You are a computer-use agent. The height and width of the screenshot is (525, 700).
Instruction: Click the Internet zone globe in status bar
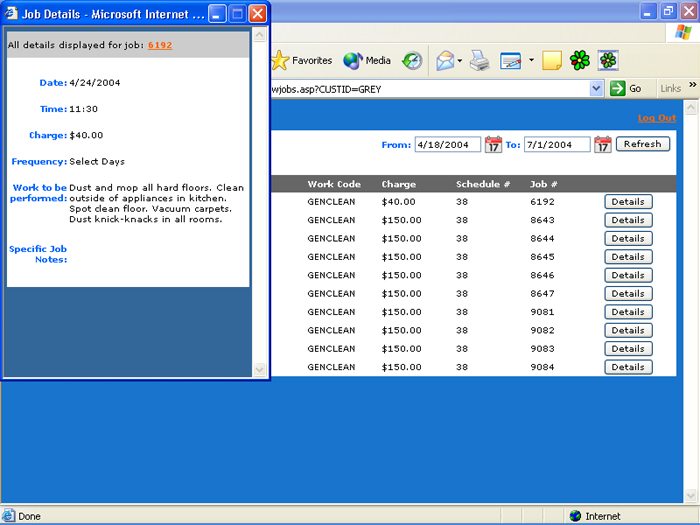click(575, 516)
